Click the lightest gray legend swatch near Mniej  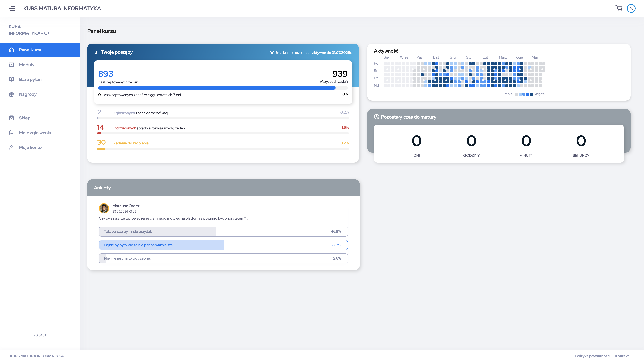517,94
